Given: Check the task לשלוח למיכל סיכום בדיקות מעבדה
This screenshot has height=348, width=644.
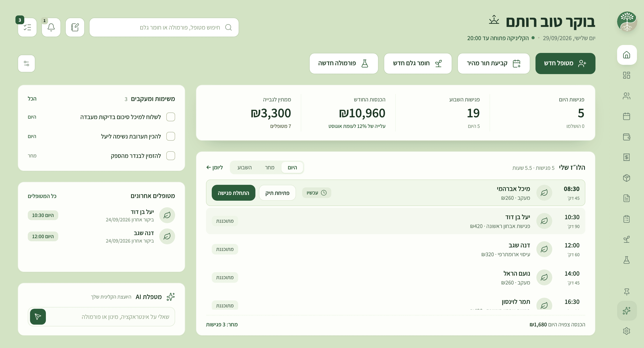Looking at the screenshot, I should pyautogui.click(x=171, y=117).
